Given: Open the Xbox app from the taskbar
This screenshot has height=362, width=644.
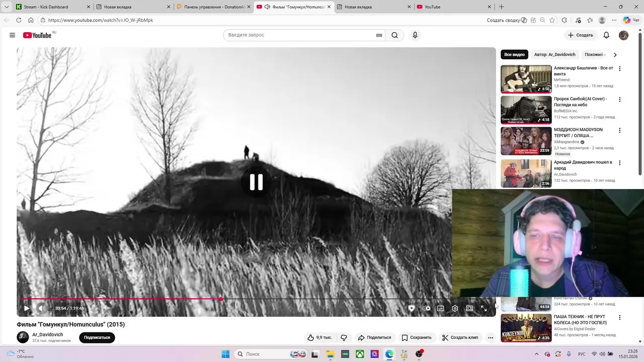Looking at the screenshot, I should tap(360, 354).
